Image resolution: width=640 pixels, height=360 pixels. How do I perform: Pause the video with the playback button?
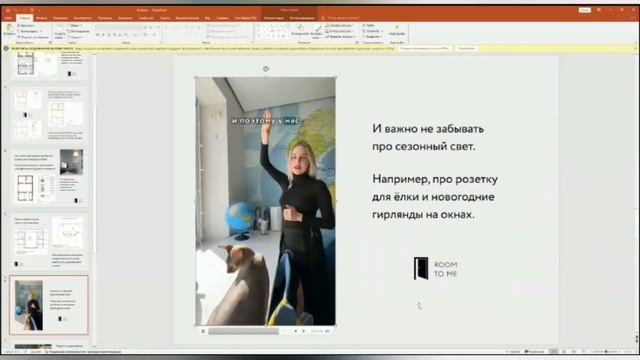(x=203, y=331)
